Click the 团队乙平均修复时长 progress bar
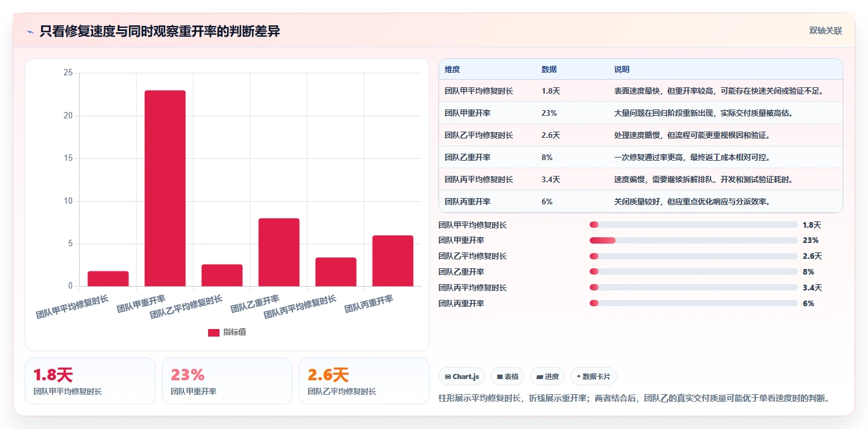Image resolution: width=868 pixels, height=429 pixels. (693, 256)
